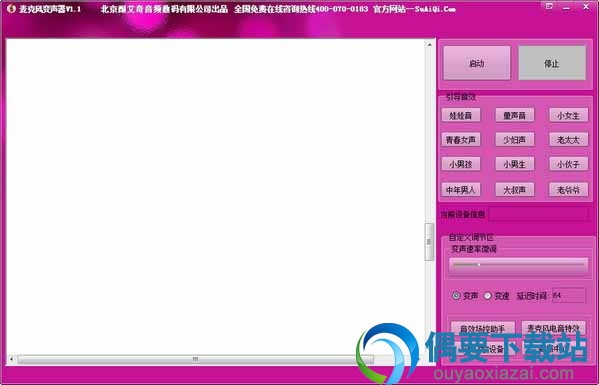The width and height of the screenshot is (599, 385).
Task: Click the 停止 stop button
Action: click(552, 63)
